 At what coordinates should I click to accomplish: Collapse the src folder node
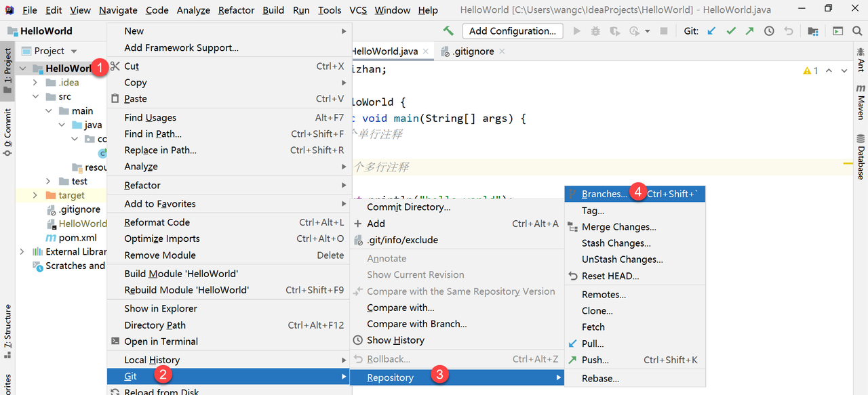click(35, 97)
